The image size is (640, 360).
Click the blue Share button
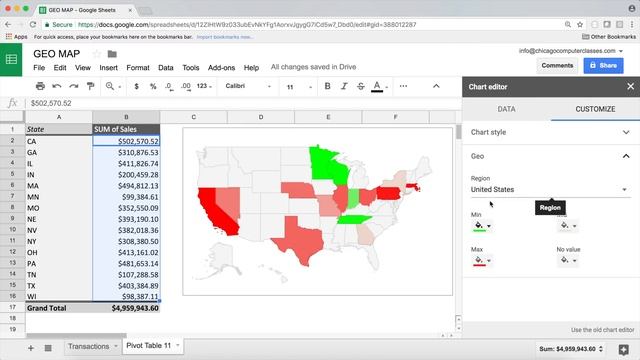pyautogui.click(x=603, y=65)
